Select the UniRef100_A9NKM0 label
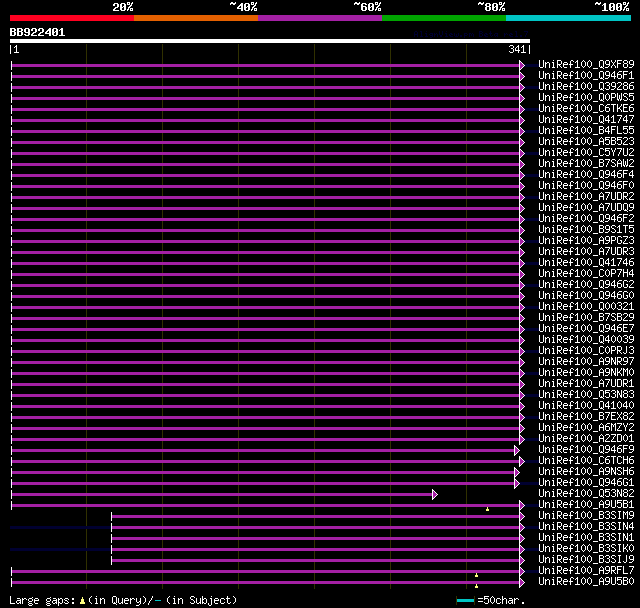Viewport: 640px width, 608px height. 586,373
